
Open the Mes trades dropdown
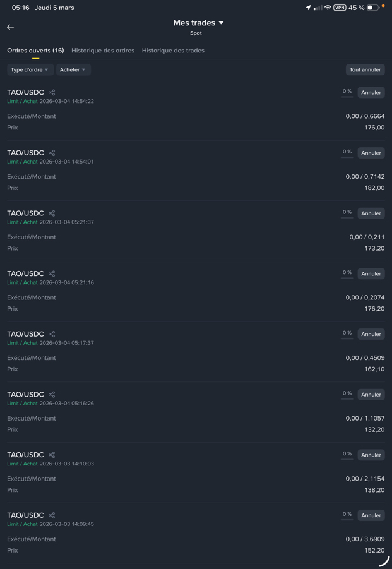[x=198, y=23]
